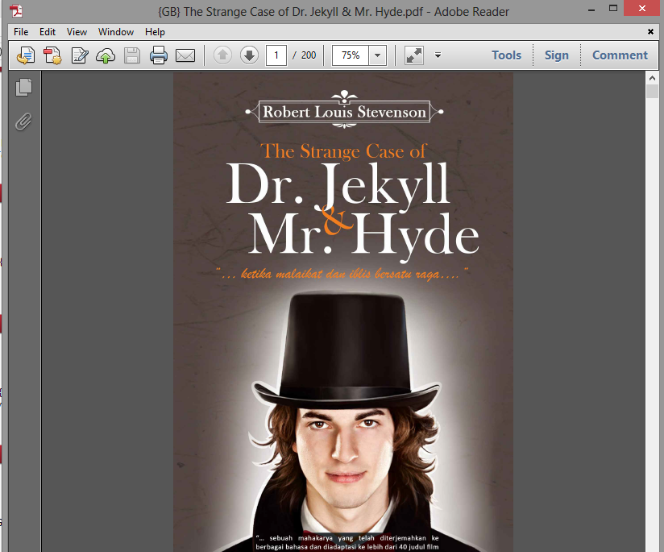Show attachments paperclip panel icon

point(24,121)
